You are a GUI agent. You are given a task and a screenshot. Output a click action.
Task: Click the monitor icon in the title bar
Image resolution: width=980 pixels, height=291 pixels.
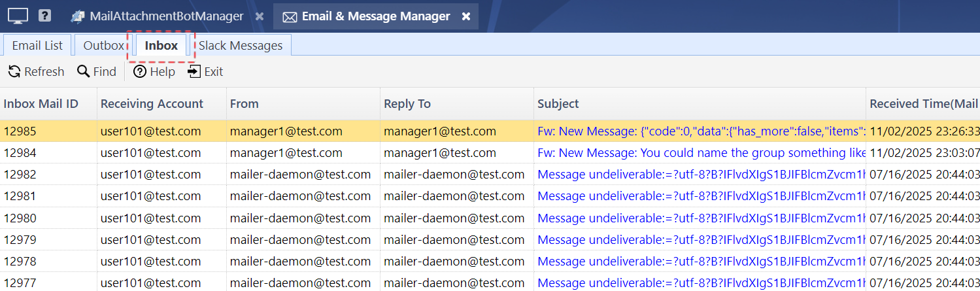click(18, 16)
